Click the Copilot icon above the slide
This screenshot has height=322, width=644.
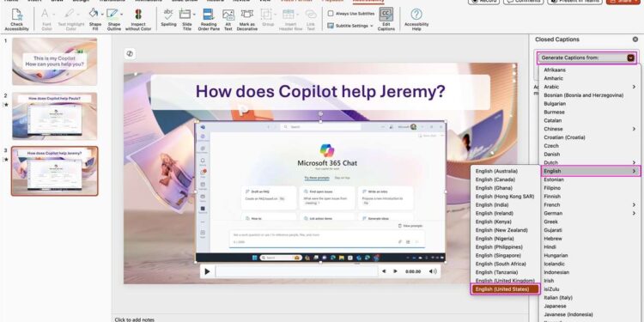click(x=130, y=54)
